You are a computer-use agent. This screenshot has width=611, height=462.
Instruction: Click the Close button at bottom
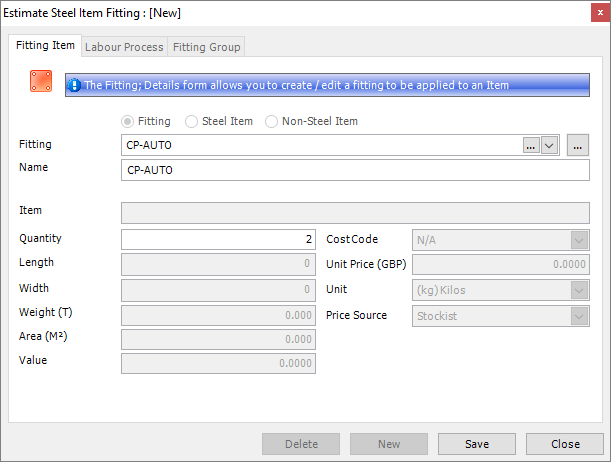click(x=565, y=444)
